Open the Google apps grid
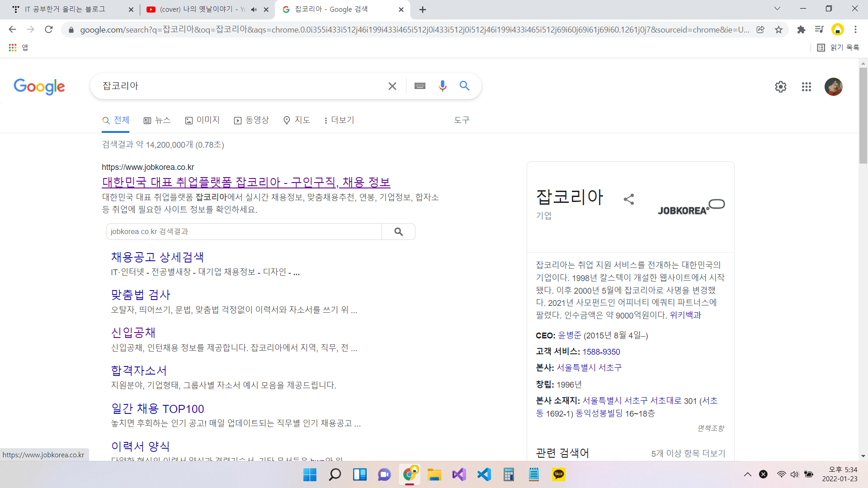This screenshot has height=488, width=868. click(x=806, y=87)
